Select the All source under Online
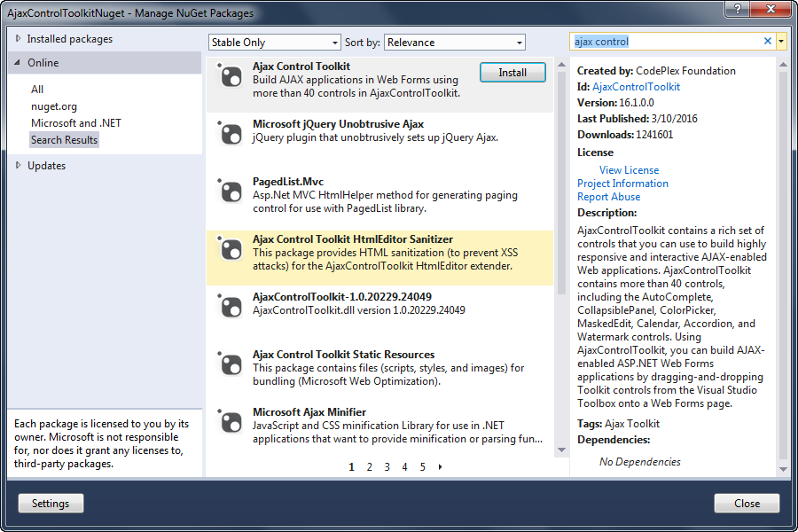Screen dimensions: 798x532 pyautogui.click(x=37, y=89)
